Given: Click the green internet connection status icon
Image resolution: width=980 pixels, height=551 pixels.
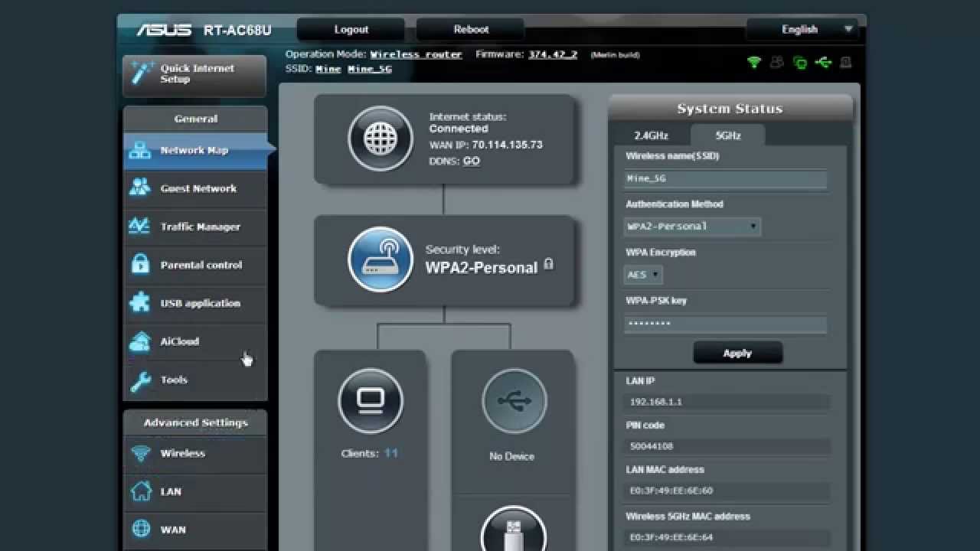Looking at the screenshot, I should click(800, 62).
